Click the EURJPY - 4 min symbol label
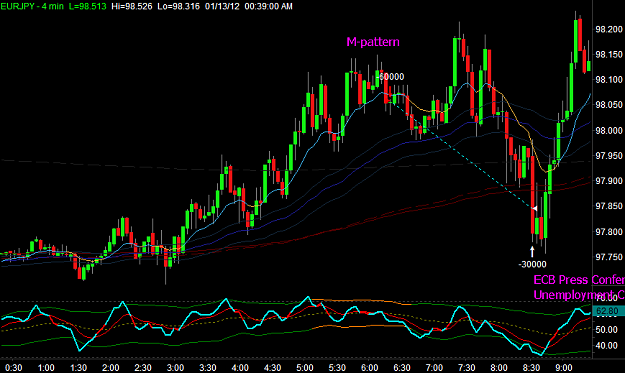 (32, 6)
